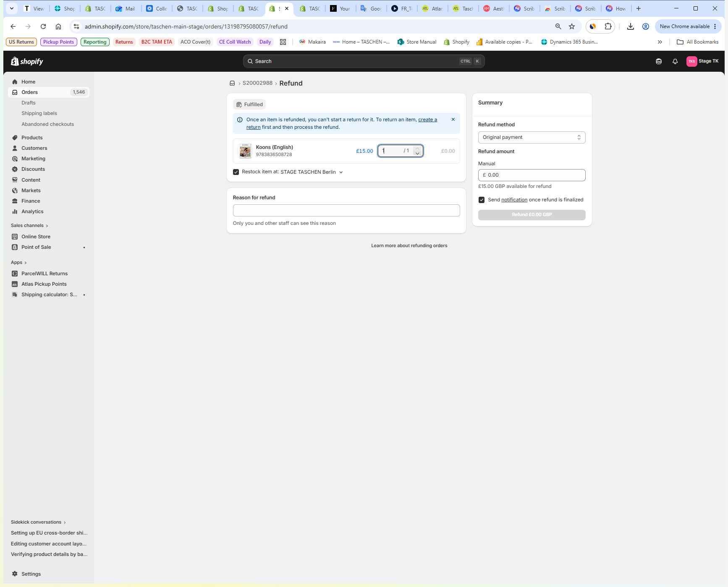Viewport: 728px width, 587px height.
Task: Open the Reporting bookmark
Action: pyautogui.click(x=95, y=42)
